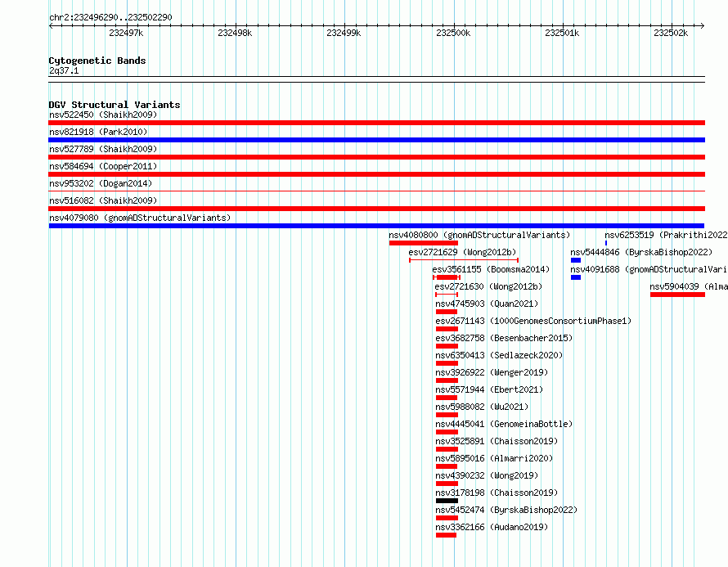The image size is (728, 567).
Task: Select the nsv5444846 (ByrskaBishop2022) label
Action: (x=641, y=252)
